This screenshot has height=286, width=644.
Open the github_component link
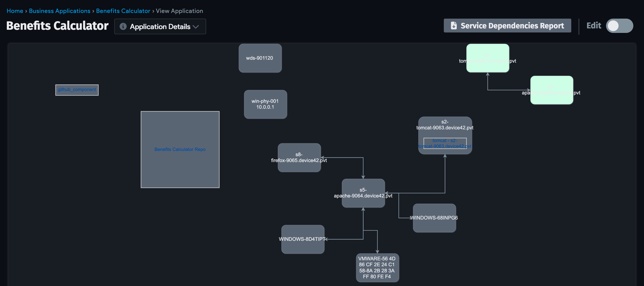[77, 89]
